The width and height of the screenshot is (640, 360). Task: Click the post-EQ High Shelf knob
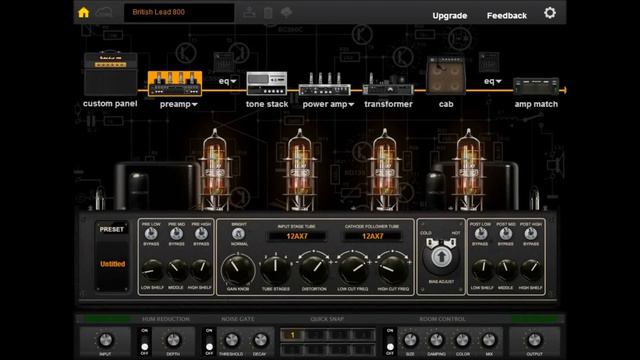(x=531, y=270)
